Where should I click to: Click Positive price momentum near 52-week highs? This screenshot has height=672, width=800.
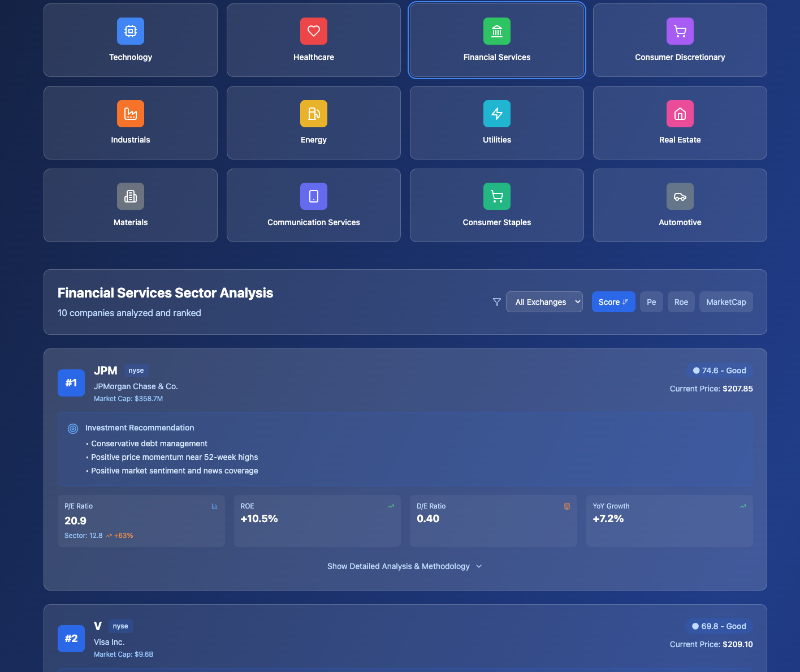175,457
